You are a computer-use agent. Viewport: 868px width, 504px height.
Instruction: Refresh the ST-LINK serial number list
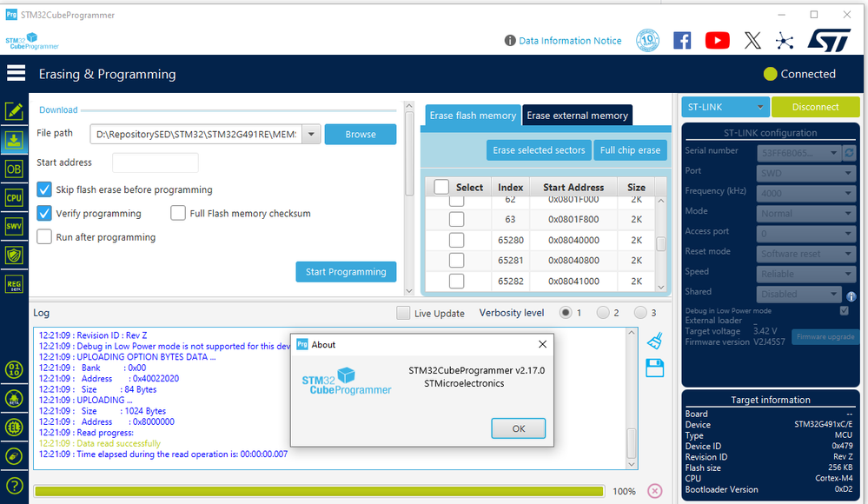coord(849,152)
